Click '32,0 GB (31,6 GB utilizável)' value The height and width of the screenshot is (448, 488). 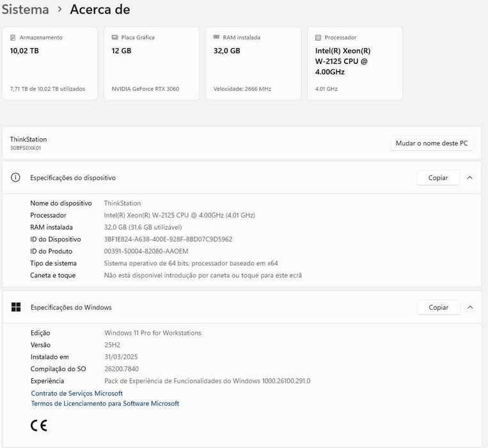143,227
